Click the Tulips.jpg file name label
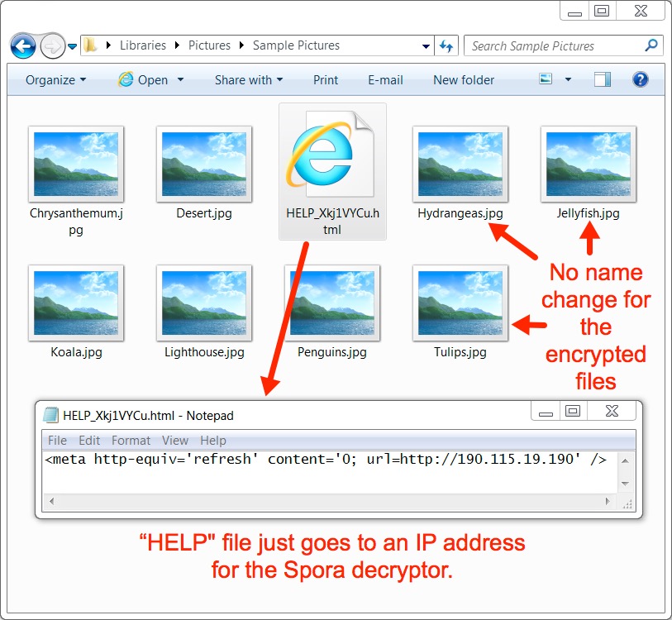This screenshot has width=672, height=620. point(460,352)
